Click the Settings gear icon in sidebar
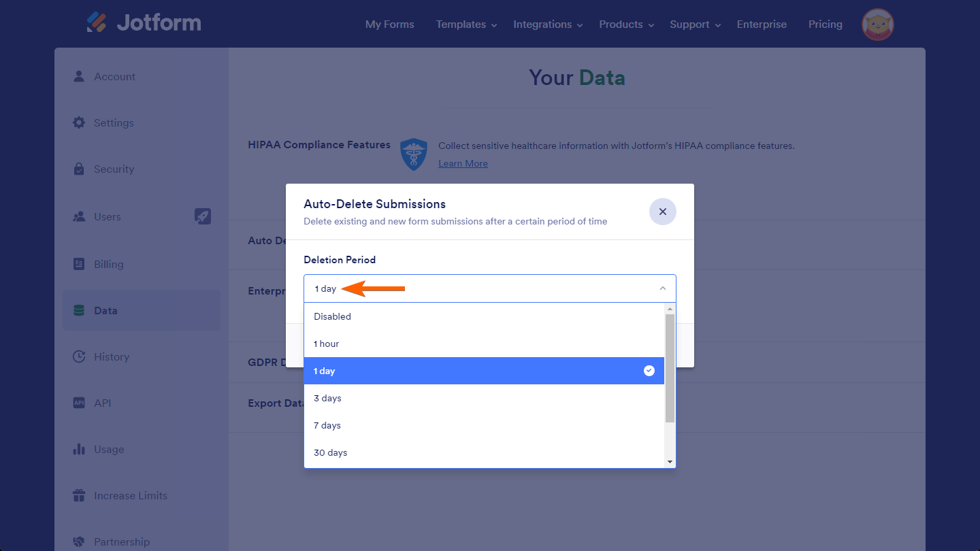Viewport: 980px width, 551px height. (x=79, y=122)
